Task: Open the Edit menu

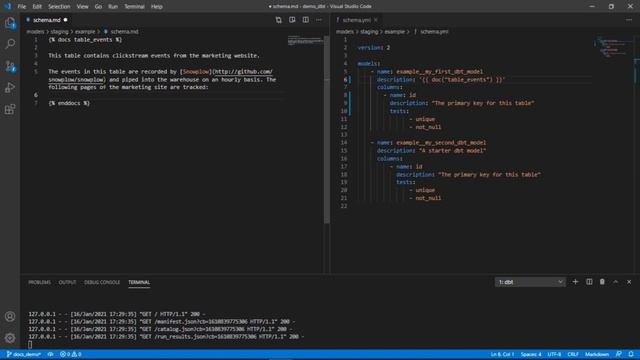Action: point(37,7)
